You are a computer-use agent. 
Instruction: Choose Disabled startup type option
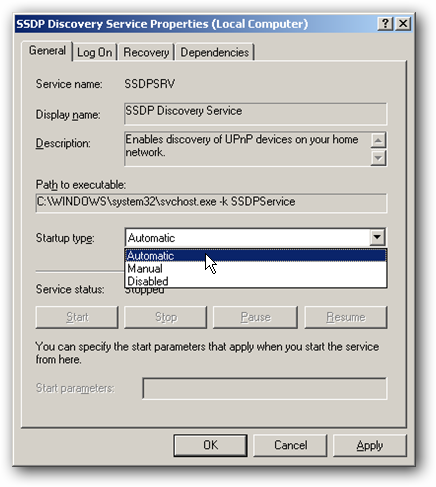click(256, 281)
